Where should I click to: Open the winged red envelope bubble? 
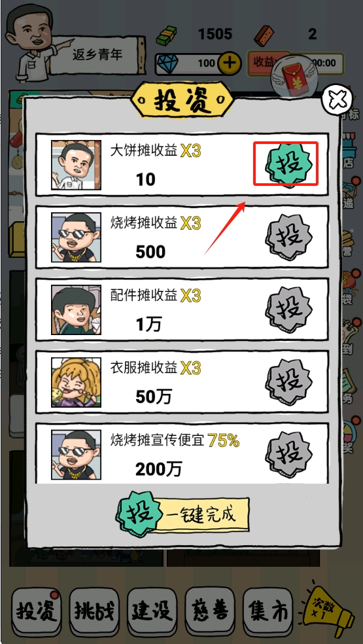click(x=294, y=77)
